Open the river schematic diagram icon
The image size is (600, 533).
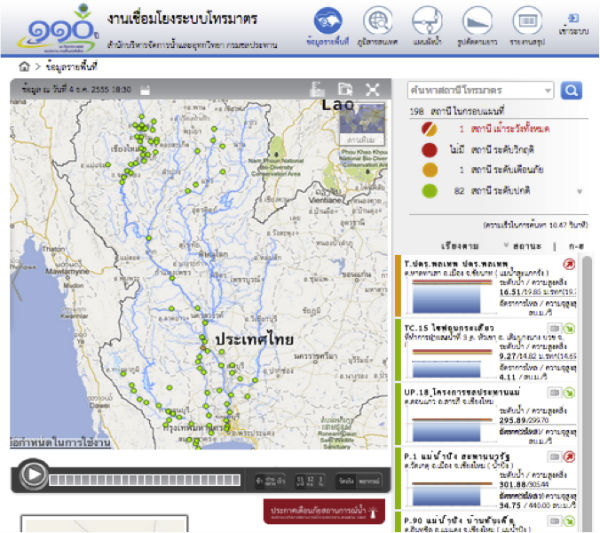point(427,21)
